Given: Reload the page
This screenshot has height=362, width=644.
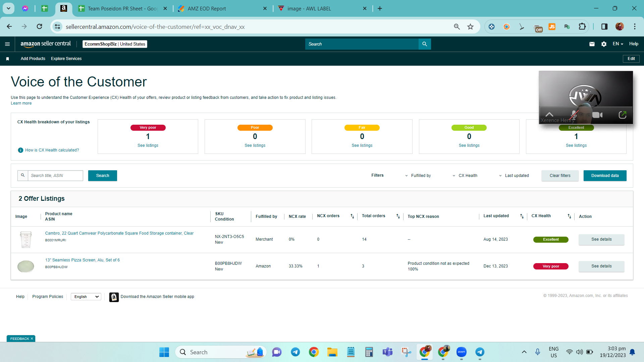Looking at the screenshot, I should 40,26.
